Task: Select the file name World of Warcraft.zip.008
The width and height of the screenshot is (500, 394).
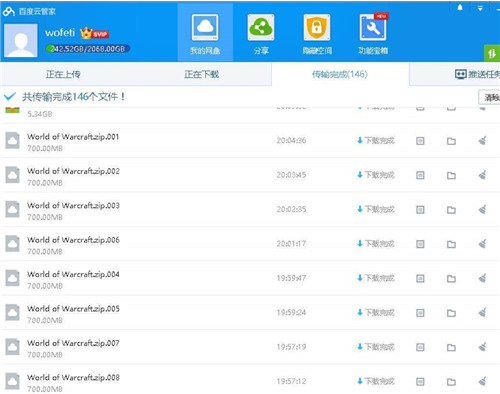Action: click(x=73, y=377)
